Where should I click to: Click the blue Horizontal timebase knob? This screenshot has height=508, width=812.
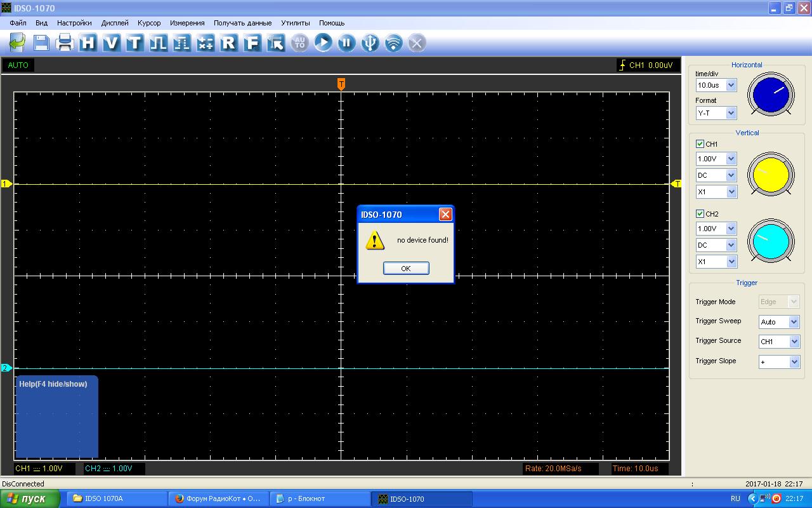tap(771, 93)
